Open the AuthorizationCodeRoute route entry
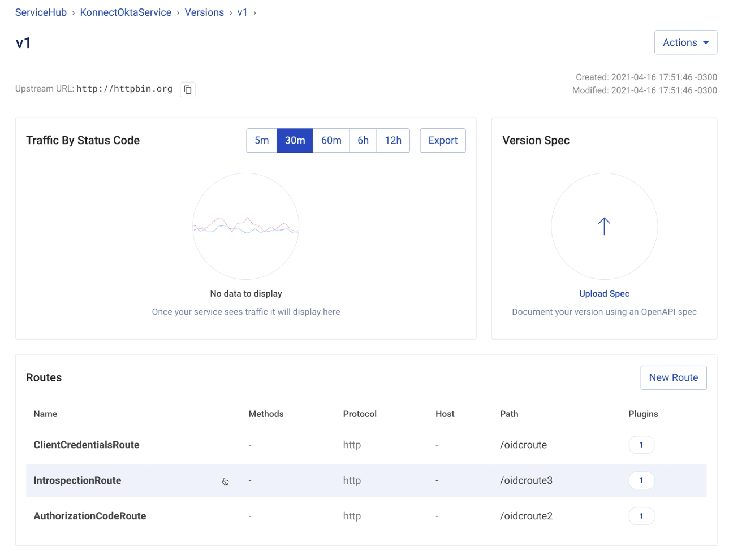 coord(90,516)
